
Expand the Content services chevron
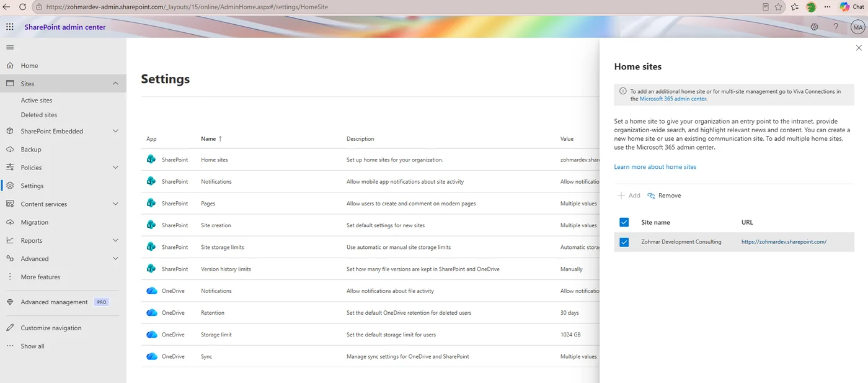(115, 204)
